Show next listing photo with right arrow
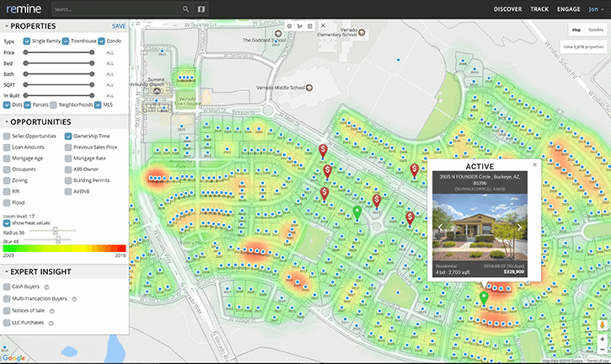 [519, 227]
